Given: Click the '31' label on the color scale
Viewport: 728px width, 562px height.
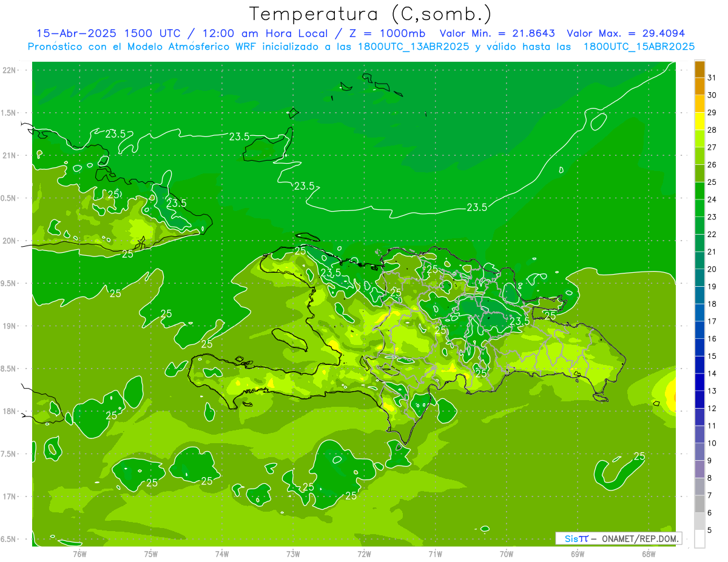Looking at the screenshot, I should 712,78.
